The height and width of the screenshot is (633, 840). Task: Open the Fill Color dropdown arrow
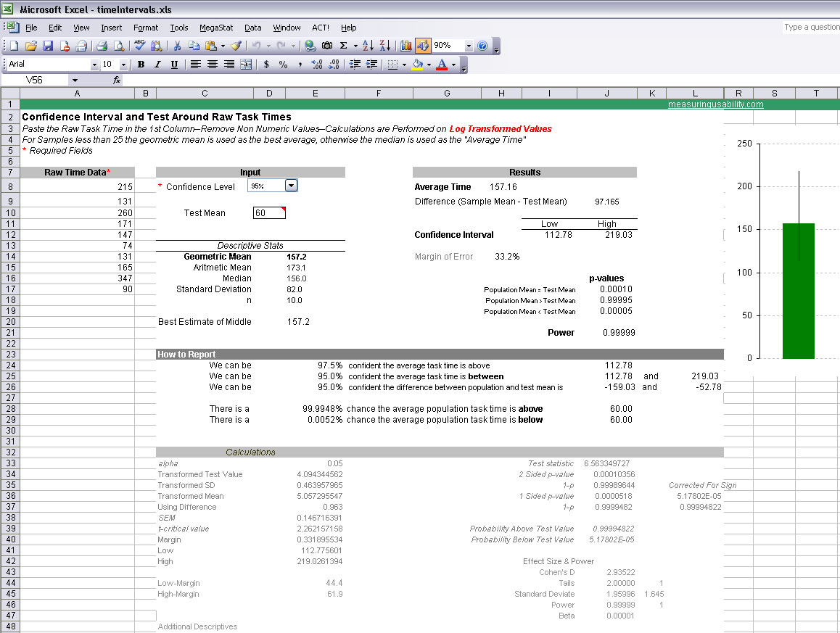(429, 65)
